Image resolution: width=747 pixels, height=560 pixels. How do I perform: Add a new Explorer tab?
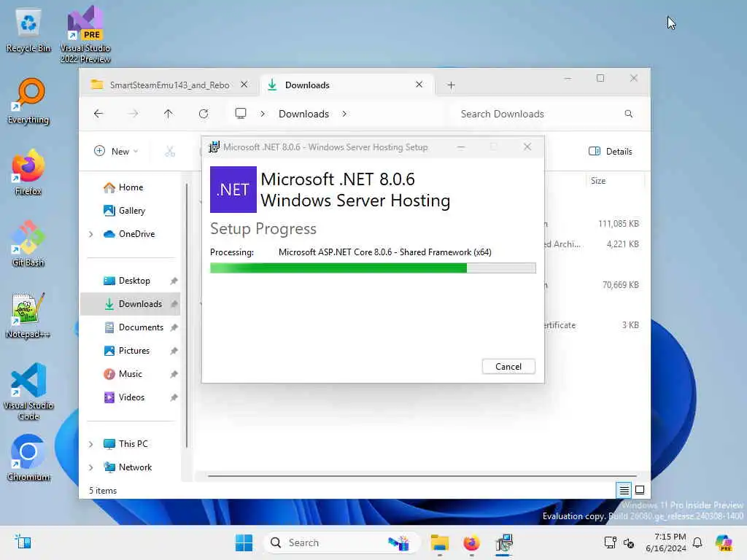pyautogui.click(x=451, y=85)
